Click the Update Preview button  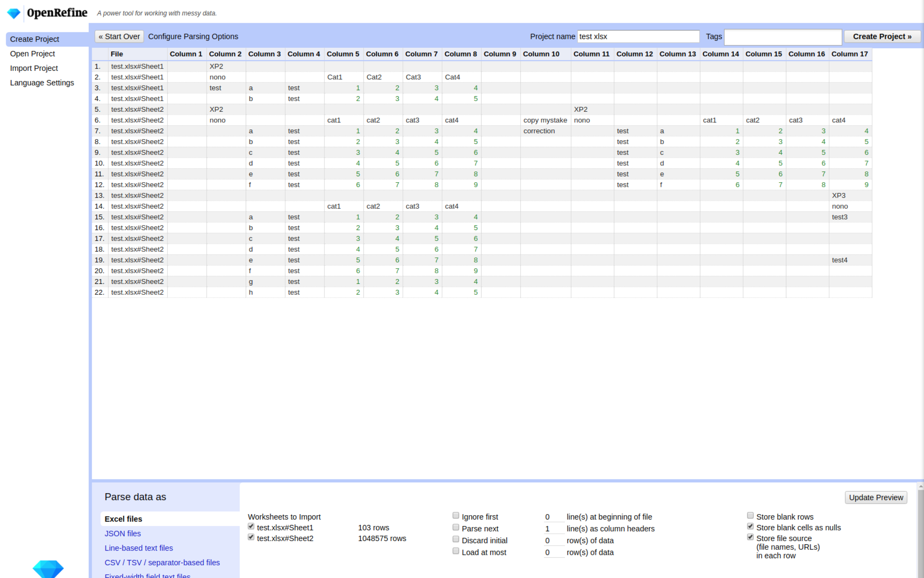click(x=876, y=498)
